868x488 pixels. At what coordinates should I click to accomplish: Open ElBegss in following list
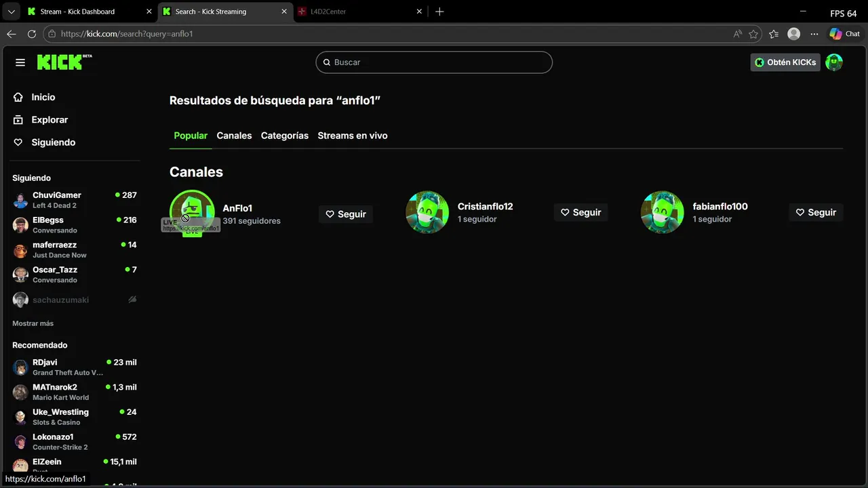click(75, 225)
